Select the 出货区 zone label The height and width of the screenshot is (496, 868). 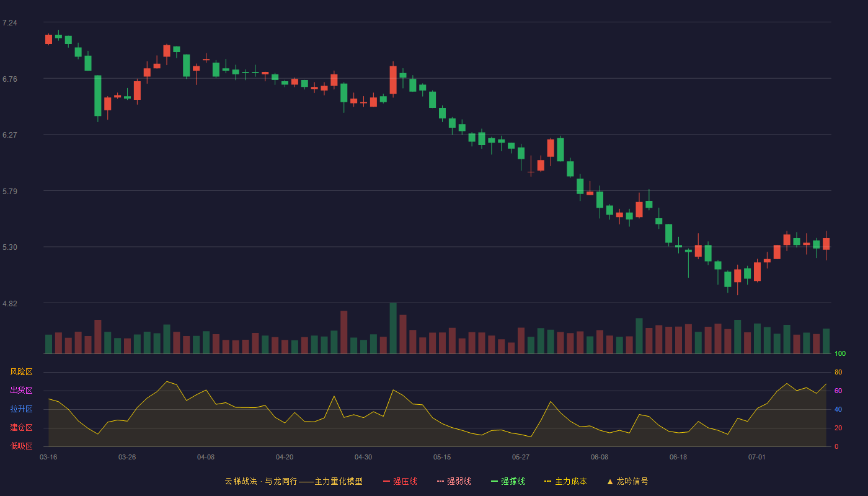click(22, 391)
